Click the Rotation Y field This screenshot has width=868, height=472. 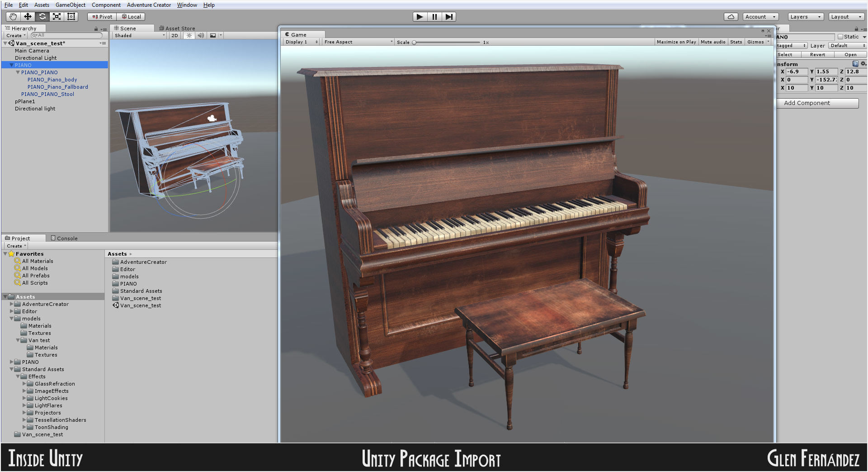[826, 80]
